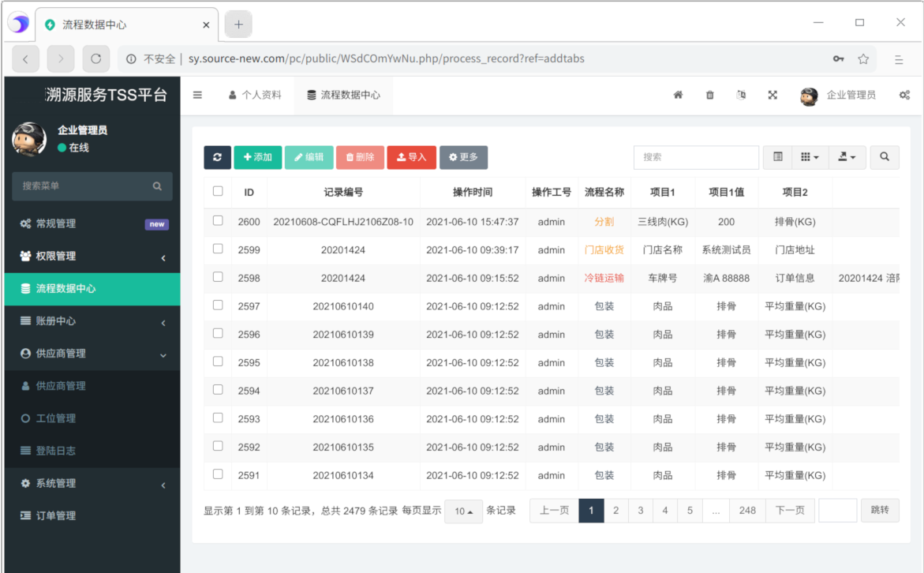Open the page size dropdown showing 10
This screenshot has width=924, height=573.
463,511
